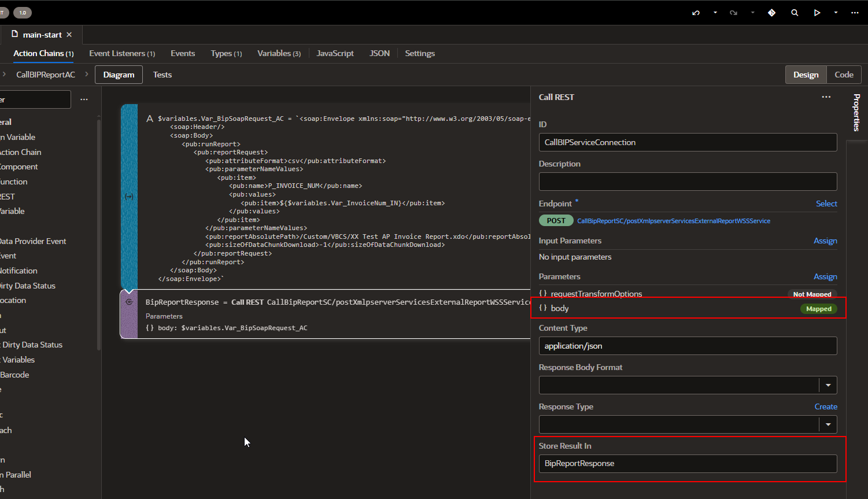Select the main-start page tab
The image size is (868, 499).
click(x=42, y=35)
